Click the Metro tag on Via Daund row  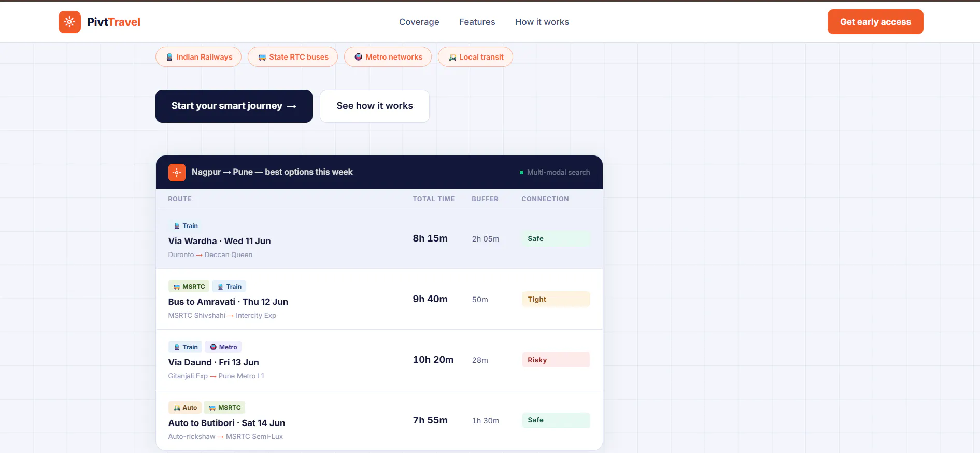click(x=223, y=347)
